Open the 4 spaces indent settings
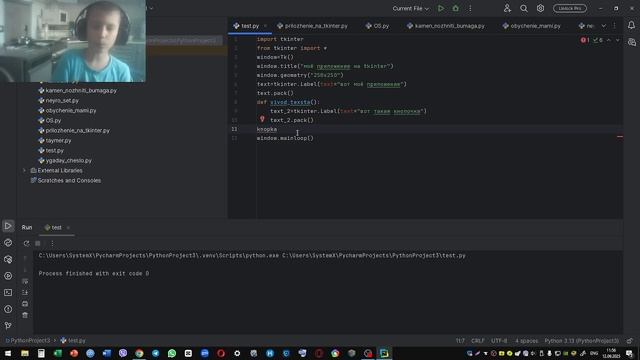The width and height of the screenshot is (640, 360). point(527,341)
